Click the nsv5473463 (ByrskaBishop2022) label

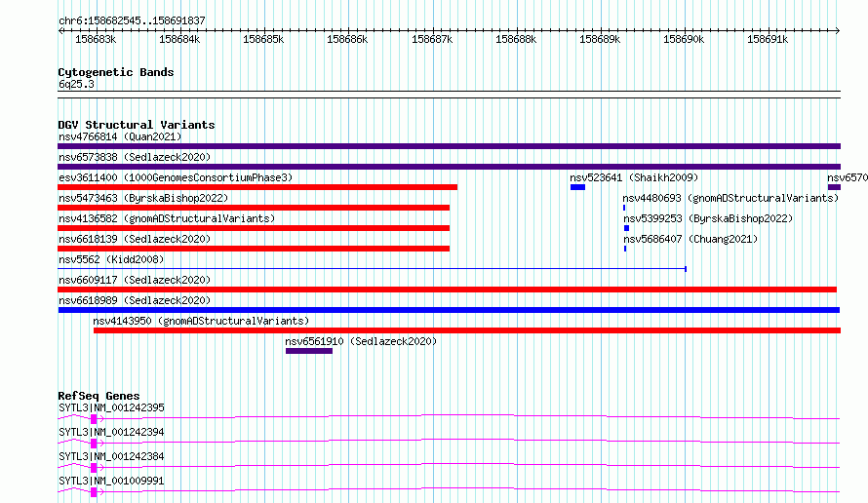[143, 198]
